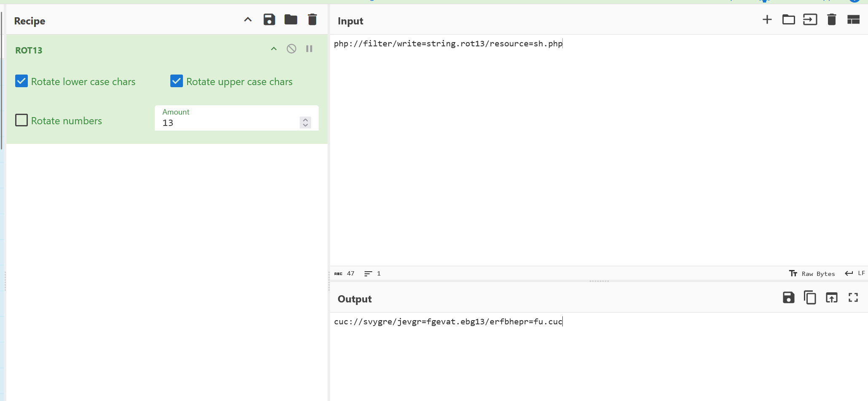Copy the raw output to clipboard
Screen dimensions: 868x401
[x=810, y=298]
